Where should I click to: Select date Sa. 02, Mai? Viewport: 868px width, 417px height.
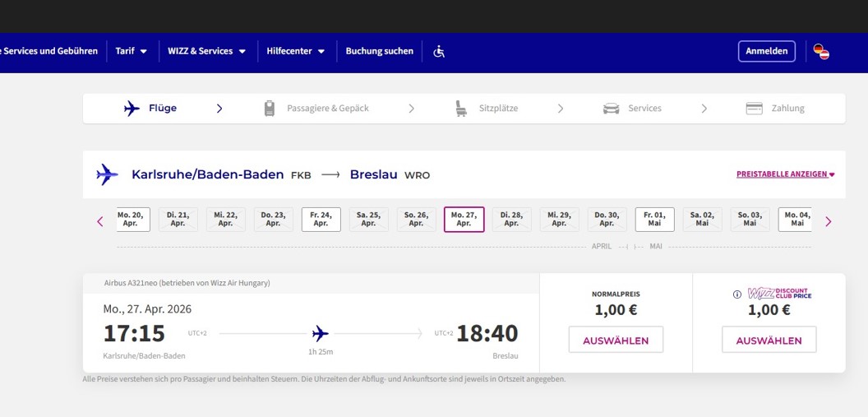703,220
